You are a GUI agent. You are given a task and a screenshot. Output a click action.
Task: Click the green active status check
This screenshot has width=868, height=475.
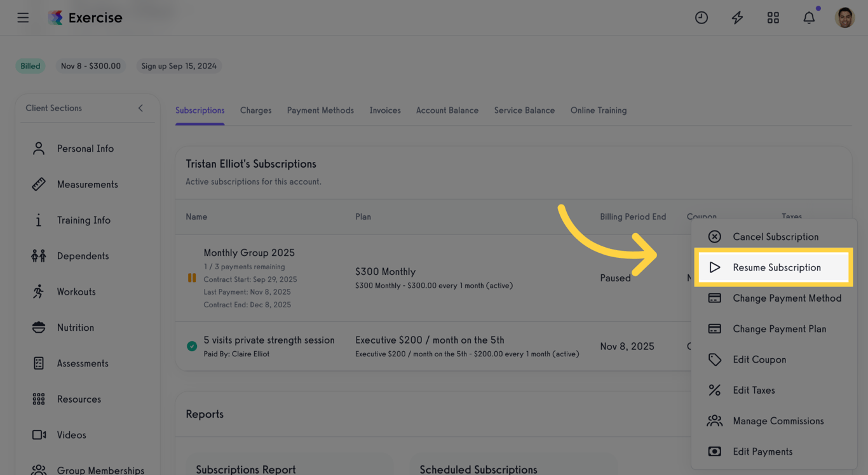(x=191, y=345)
